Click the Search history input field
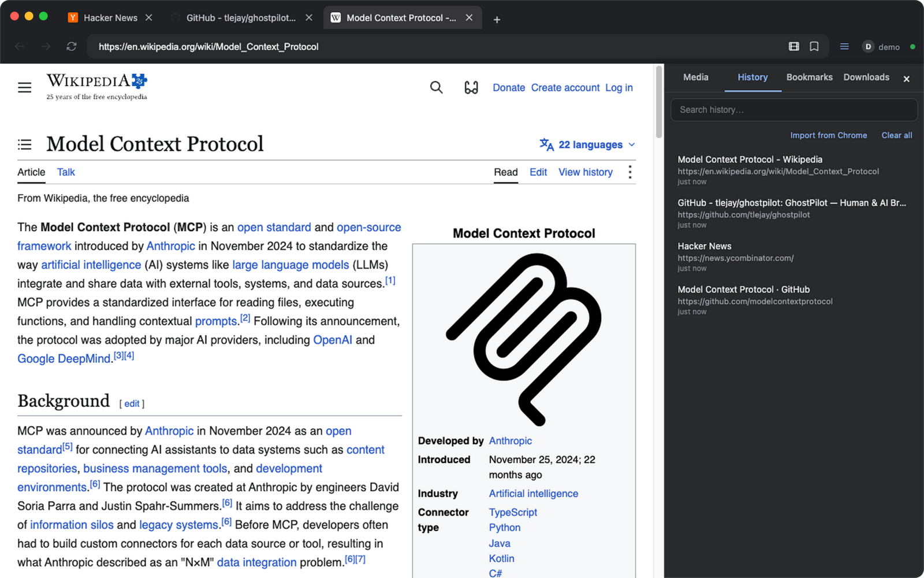Viewport: 924px width, 578px height. tap(793, 110)
